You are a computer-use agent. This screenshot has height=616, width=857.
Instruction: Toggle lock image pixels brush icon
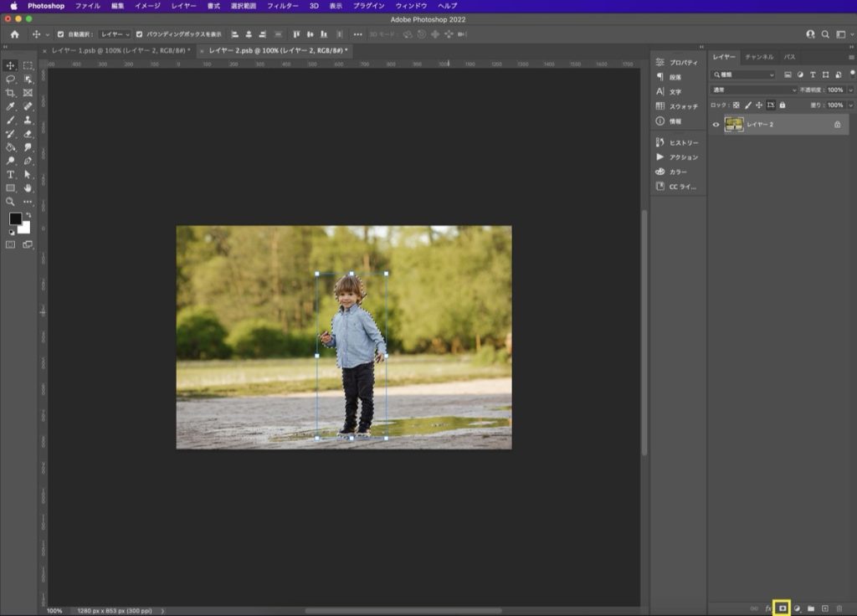[747, 105]
